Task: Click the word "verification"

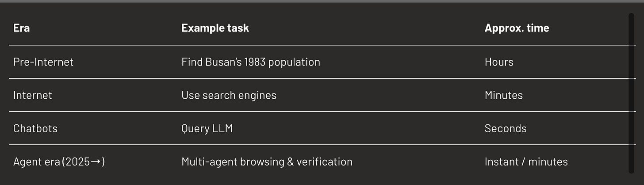Action: (x=325, y=162)
